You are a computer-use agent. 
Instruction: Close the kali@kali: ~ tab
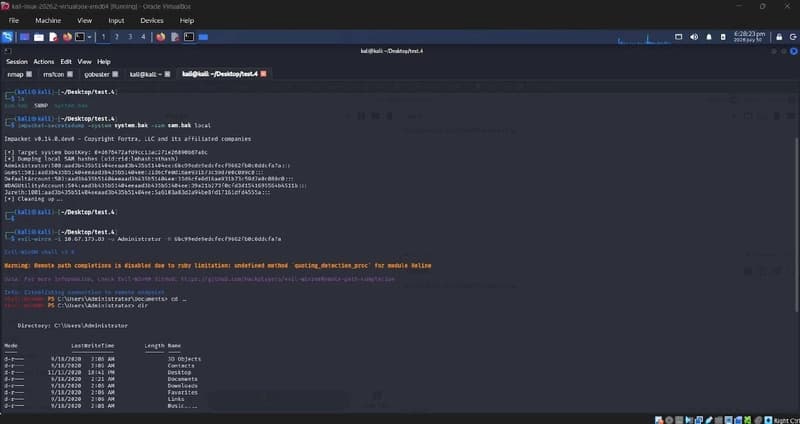(167, 74)
